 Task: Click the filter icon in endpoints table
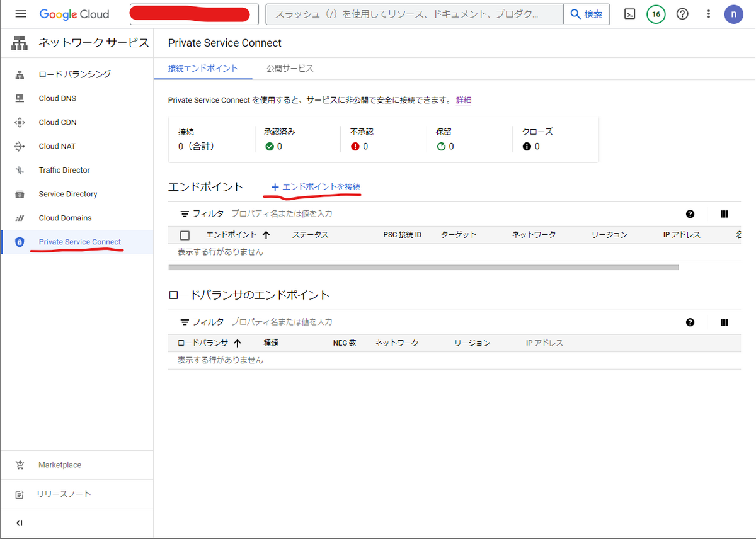coord(185,214)
